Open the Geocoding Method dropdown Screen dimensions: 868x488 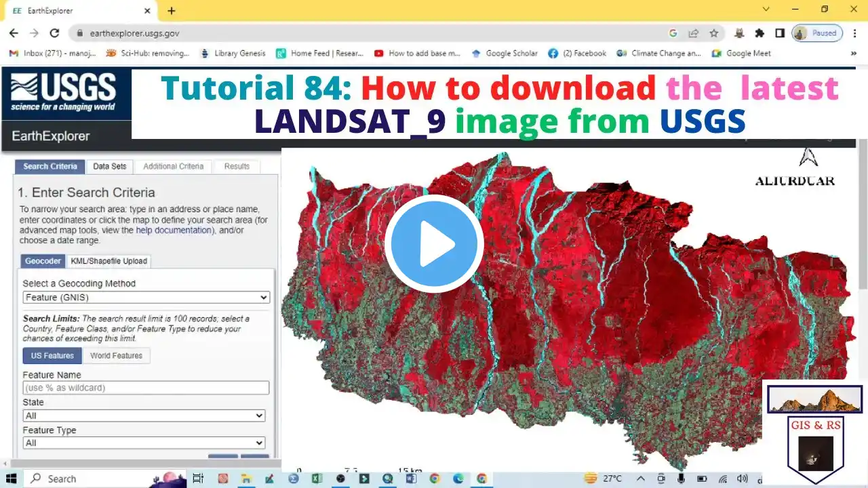(146, 298)
